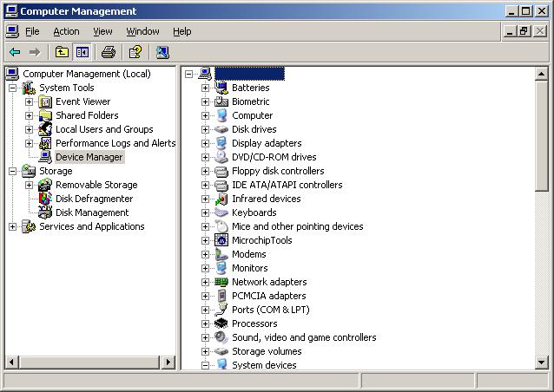Select the Processors category icon
This screenshot has width=554, height=392.
click(221, 323)
